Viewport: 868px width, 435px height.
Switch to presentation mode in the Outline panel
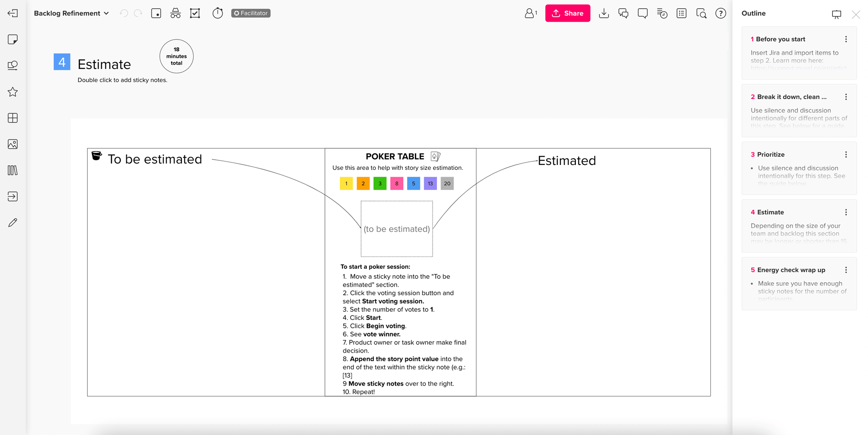pyautogui.click(x=837, y=14)
